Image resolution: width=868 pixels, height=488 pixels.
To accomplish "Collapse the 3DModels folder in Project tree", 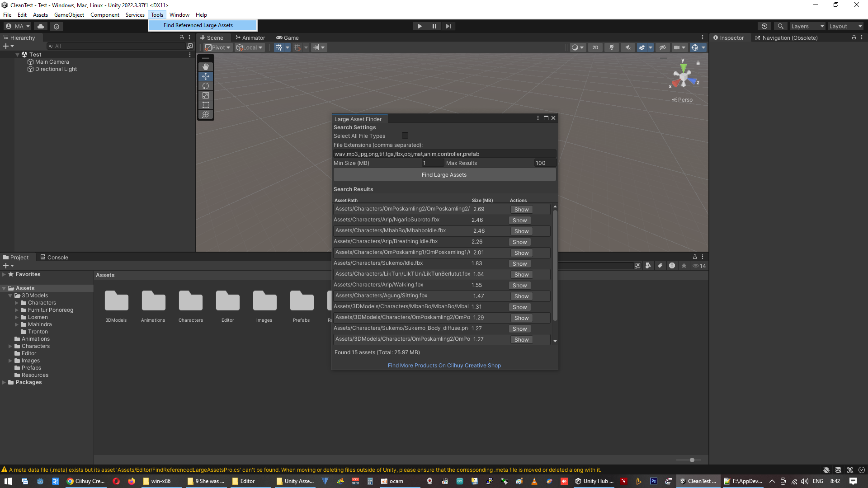I will (x=10, y=296).
